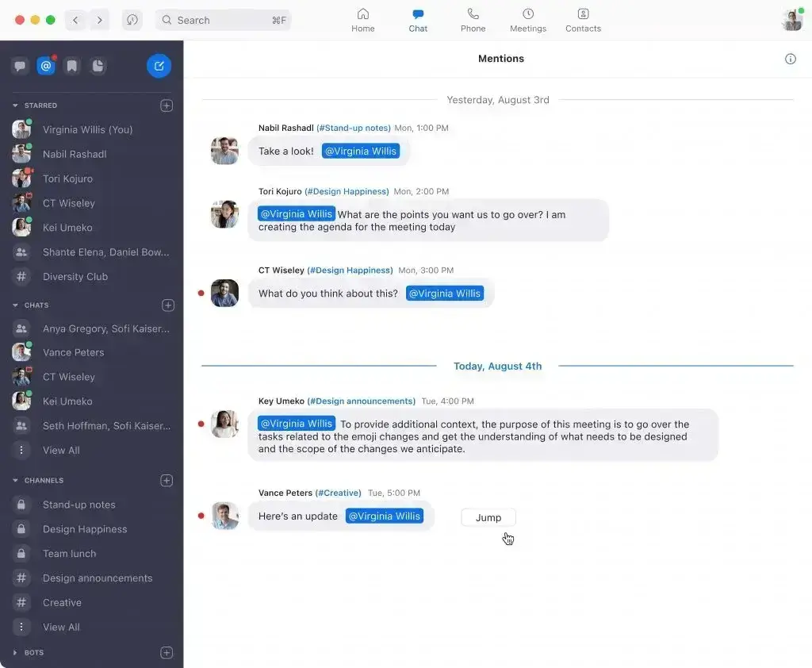Switch to the Meetings tab

pos(528,20)
